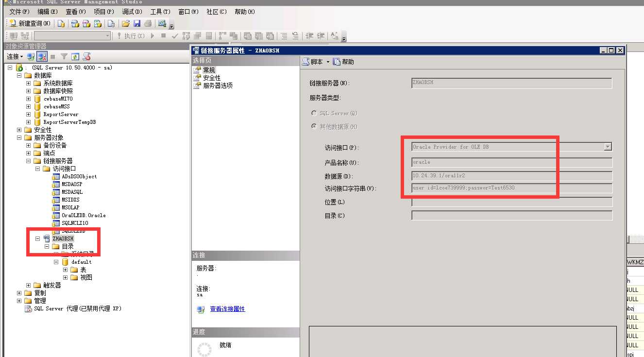Open the 访问接口 provider combo box
Screen dimensions: 644x357
point(511,147)
